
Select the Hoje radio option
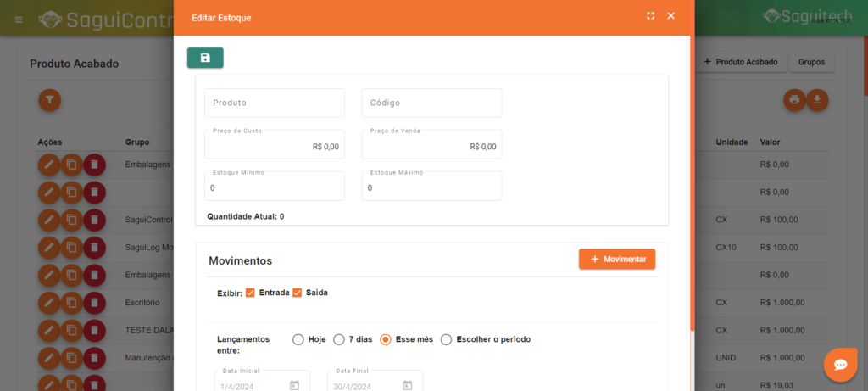[x=298, y=339]
